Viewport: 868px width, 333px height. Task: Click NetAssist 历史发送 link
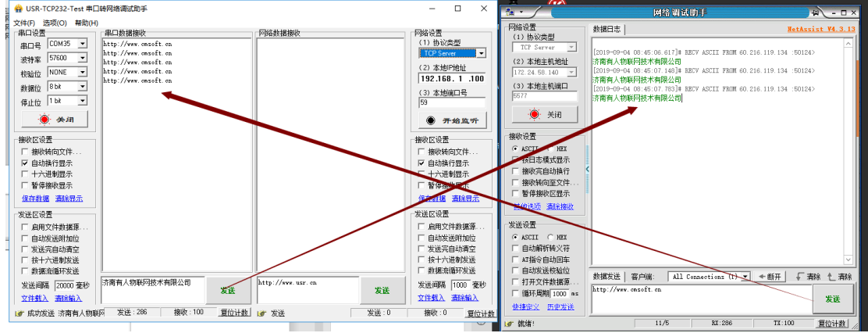[x=559, y=306]
